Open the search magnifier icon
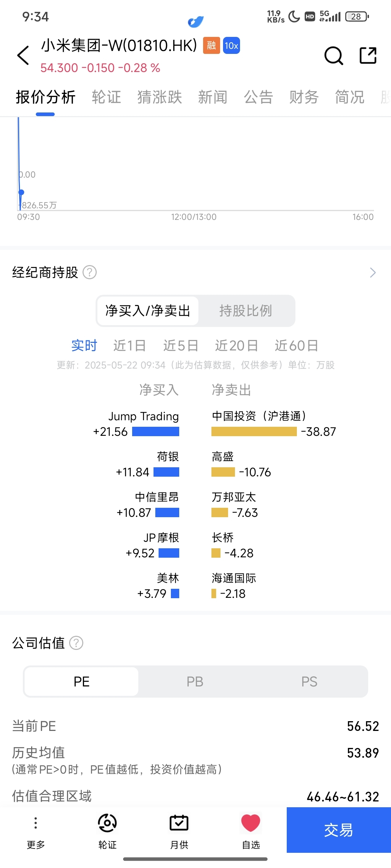 tap(333, 56)
